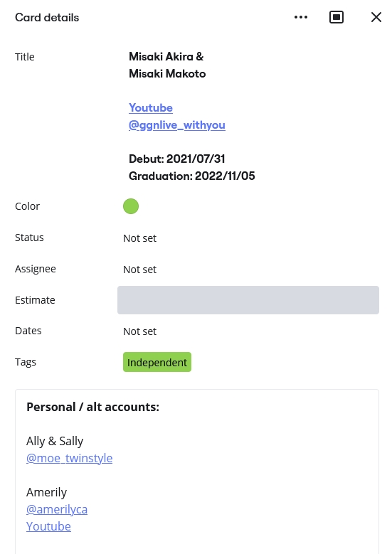Close the Card details panel

coord(376,17)
